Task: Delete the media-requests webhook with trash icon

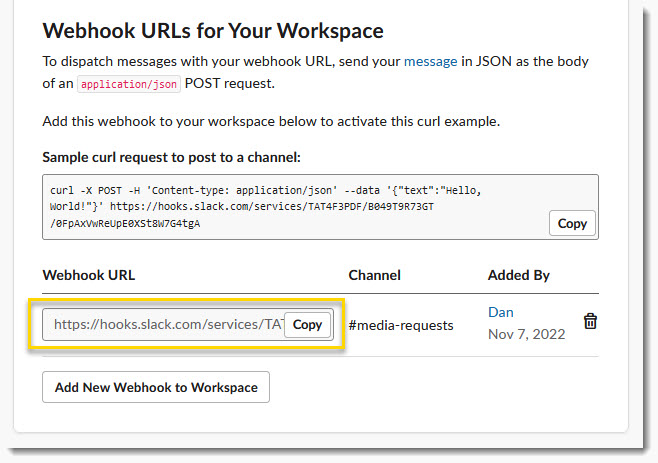Action: point(590,322)
